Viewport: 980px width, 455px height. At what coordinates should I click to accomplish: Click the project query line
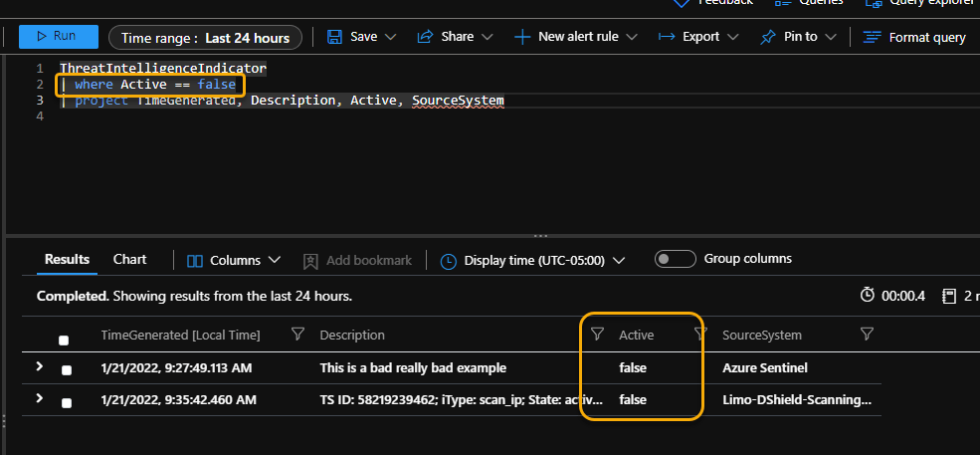click(283, 101)
